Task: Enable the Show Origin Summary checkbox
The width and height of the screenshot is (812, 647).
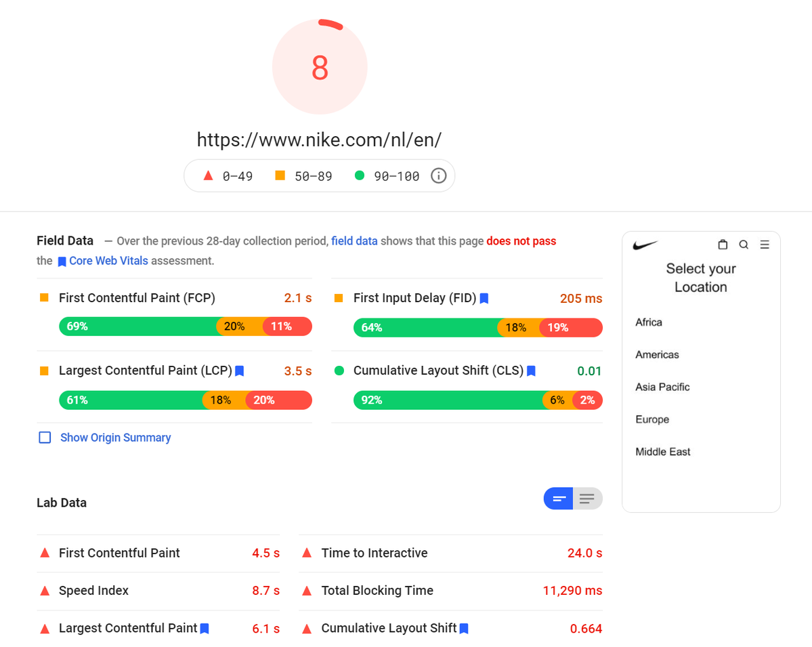Action: [45, 438]
